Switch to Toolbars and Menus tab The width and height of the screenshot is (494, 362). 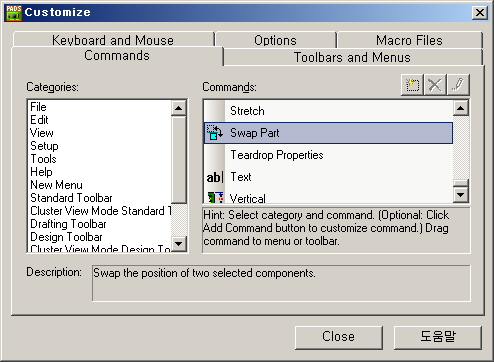pyautogui.click(x=352, y=57)
